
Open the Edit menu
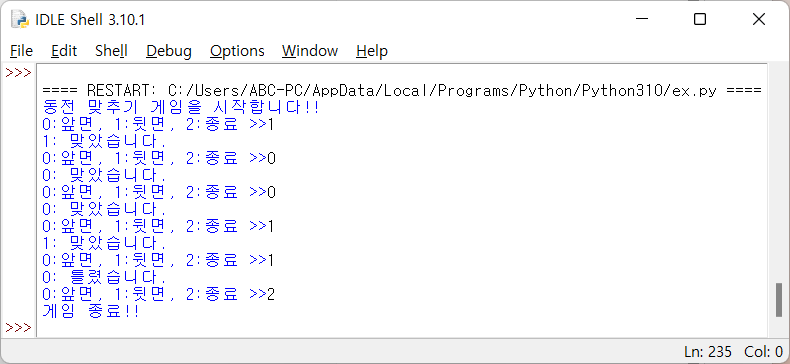(64, 51)
